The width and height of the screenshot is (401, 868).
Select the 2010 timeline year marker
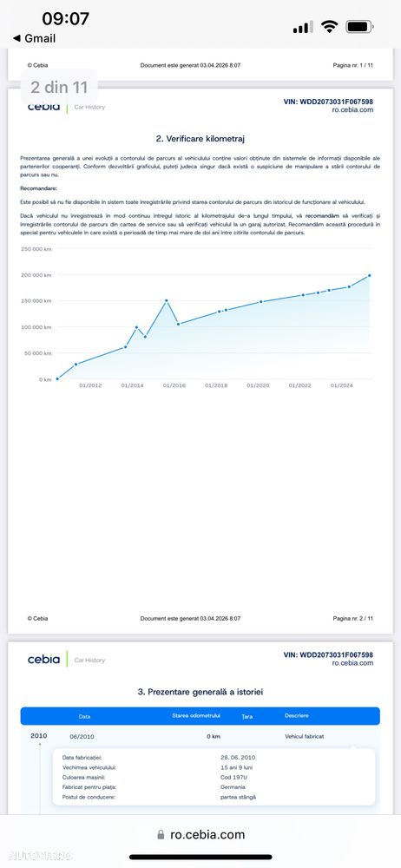[39, 736]
